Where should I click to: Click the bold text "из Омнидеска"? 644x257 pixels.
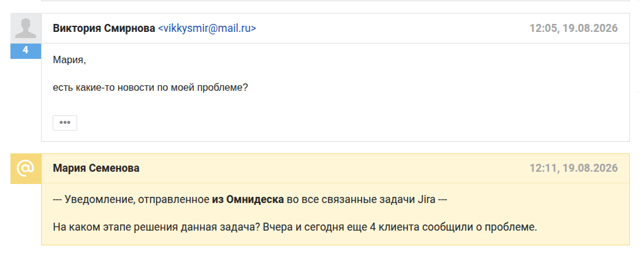248,200
